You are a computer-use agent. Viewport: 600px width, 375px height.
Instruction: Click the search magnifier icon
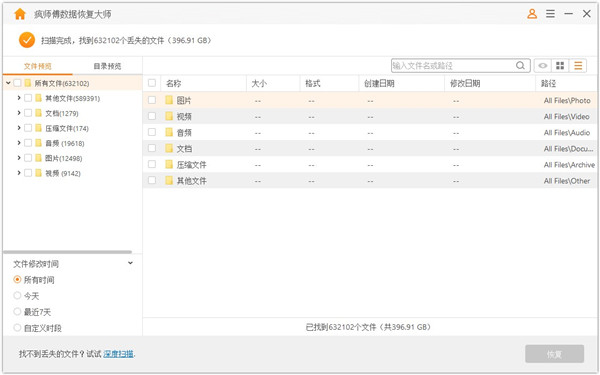coord(520,65)
